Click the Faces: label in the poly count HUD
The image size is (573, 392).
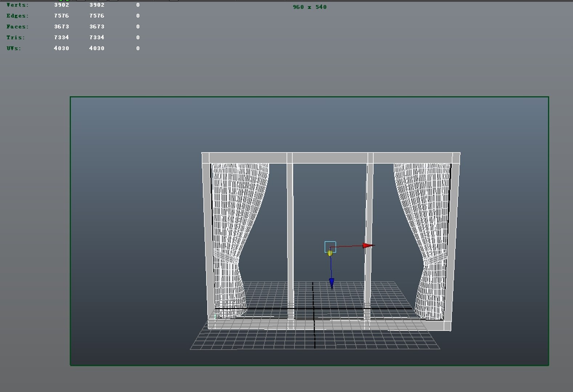coord(17,26)
